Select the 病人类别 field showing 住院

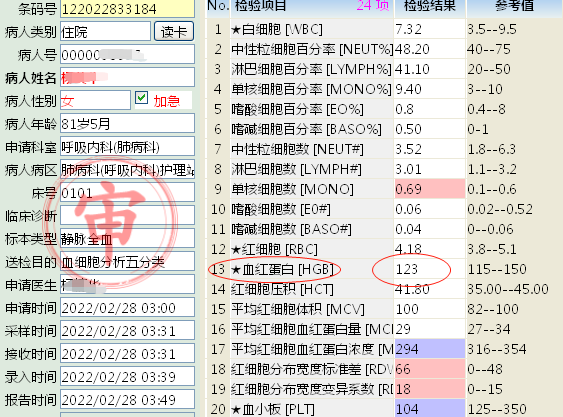click(x=105, y=32)
